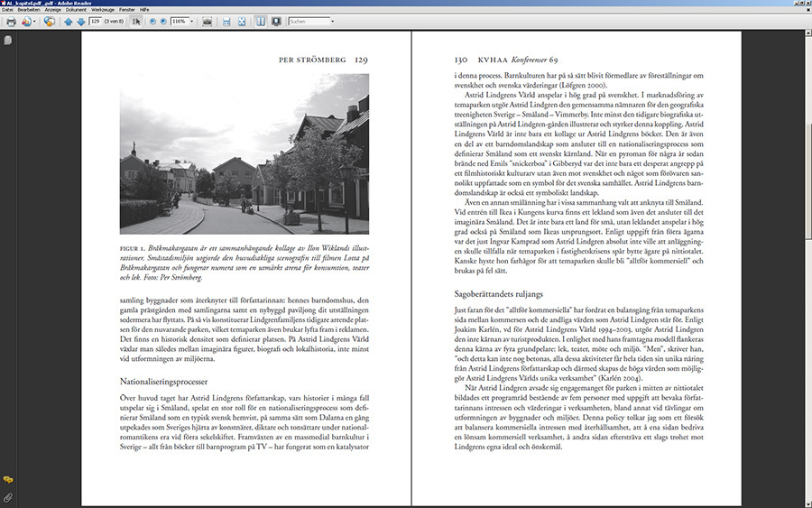
Task: Expand the share tool dropdown arrow
Action: [x=34, y=22]
